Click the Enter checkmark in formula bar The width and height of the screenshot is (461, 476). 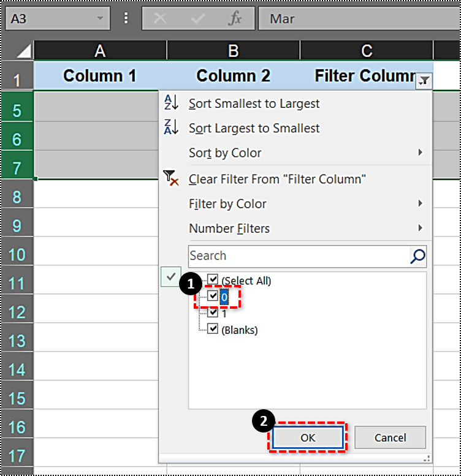[197, 18]
